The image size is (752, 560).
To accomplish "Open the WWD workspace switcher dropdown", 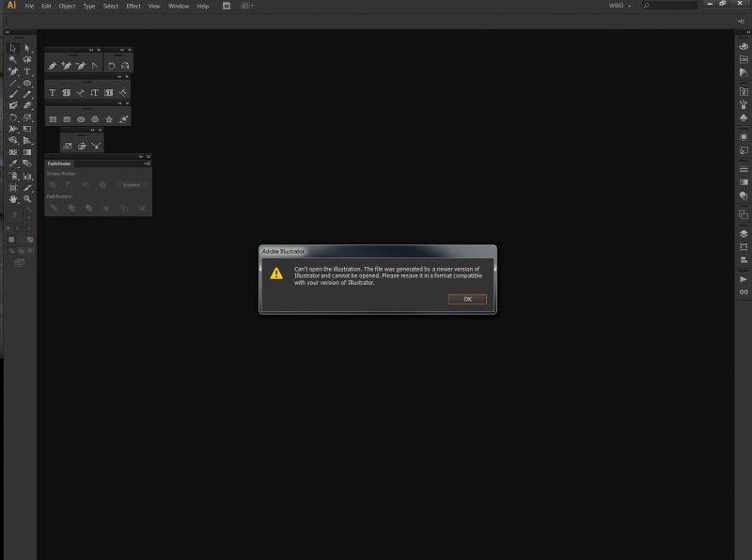I will (x=619, y=6).
